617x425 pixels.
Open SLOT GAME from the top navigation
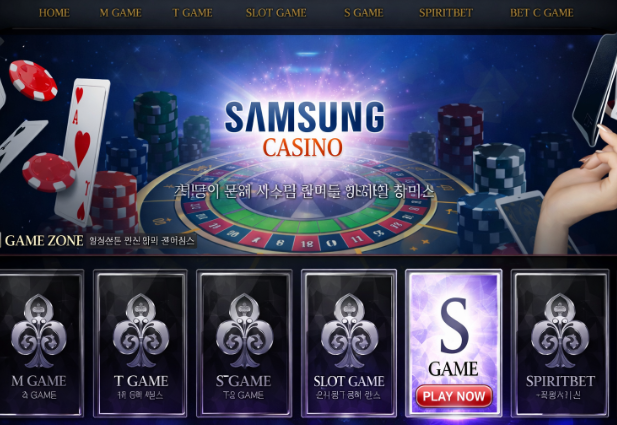coord(276,13)
